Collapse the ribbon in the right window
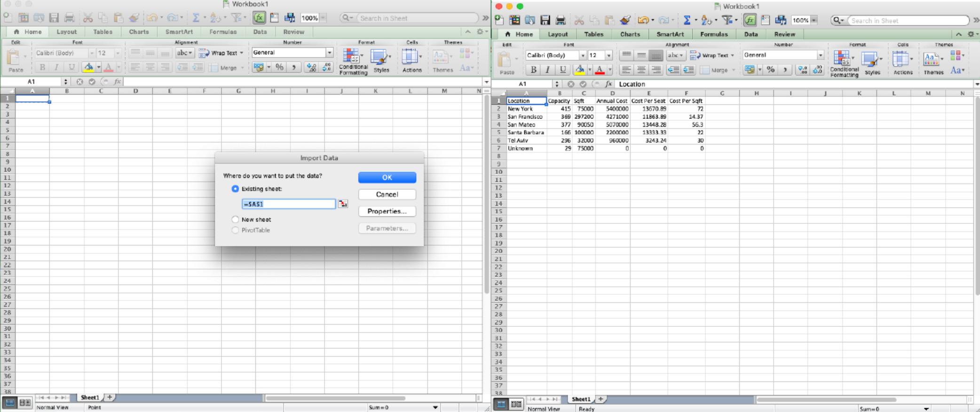980x412 pixels. (958, 34)
